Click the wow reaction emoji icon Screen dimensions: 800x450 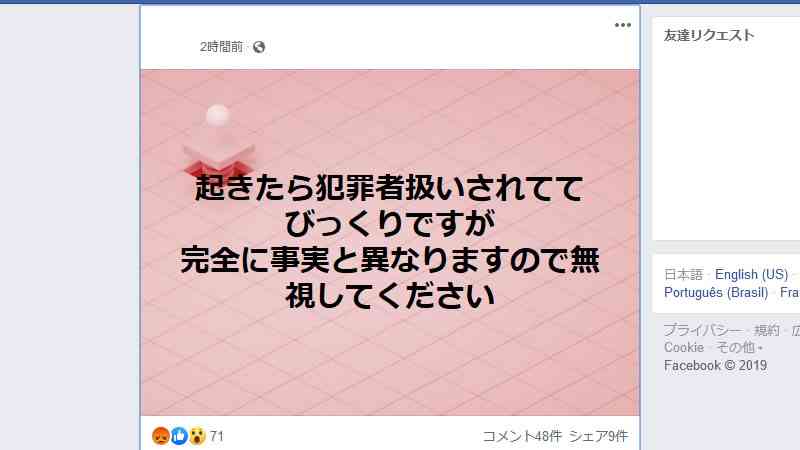click(197, 436)
